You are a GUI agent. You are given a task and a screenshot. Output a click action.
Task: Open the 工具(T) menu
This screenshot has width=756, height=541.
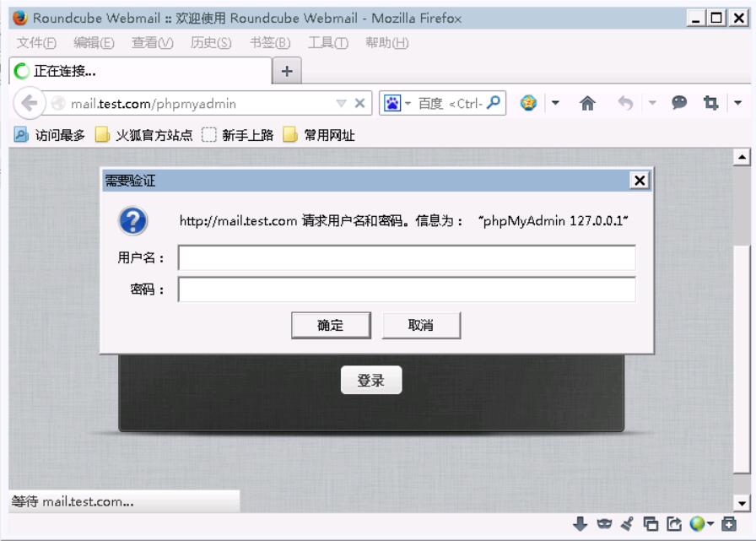tap(328, 43)
